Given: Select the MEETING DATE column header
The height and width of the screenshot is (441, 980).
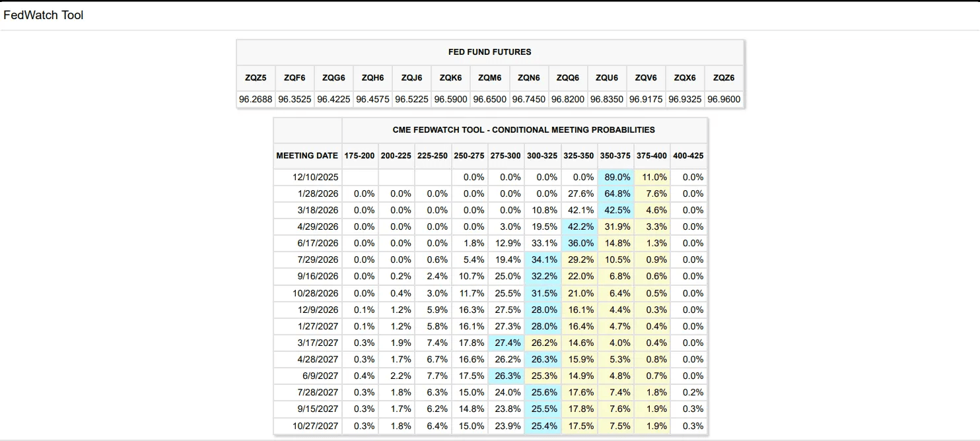Looking at the screenshot, I should (x=307, y=156).
